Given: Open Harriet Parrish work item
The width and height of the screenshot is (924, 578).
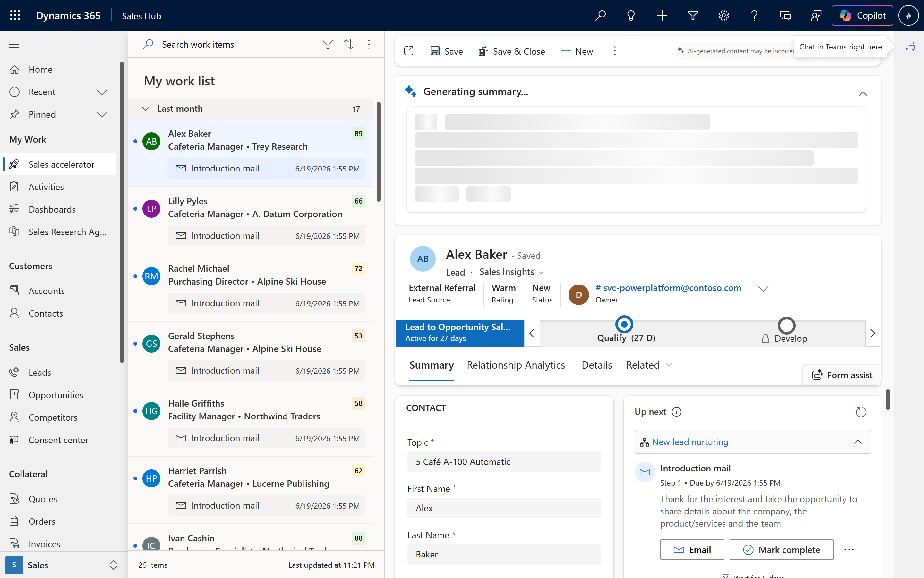Looking at the screenshot, I should tap(251, 490).
